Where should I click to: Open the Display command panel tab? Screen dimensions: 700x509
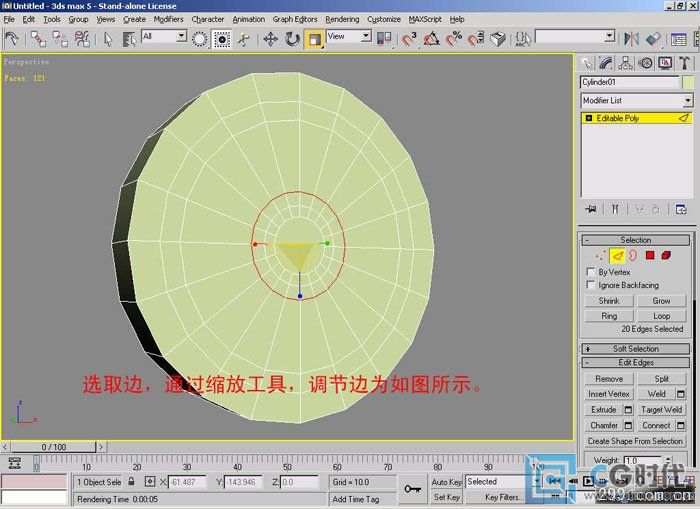(x=665, y=63)
